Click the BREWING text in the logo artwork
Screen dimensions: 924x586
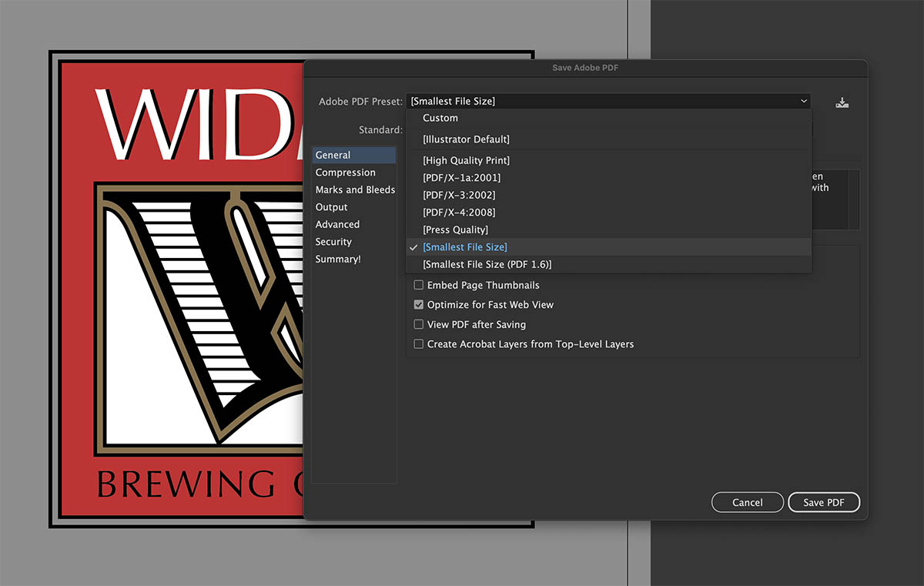[x=186, y=484]
